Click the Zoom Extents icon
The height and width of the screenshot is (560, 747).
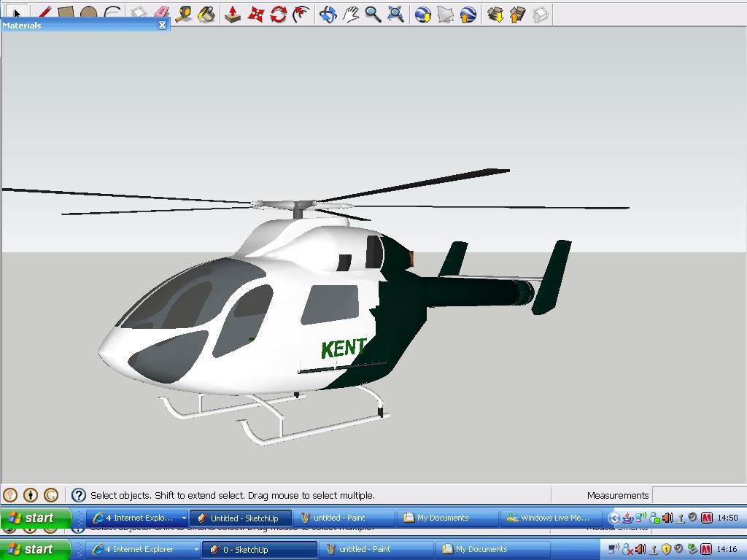[x=395, y=15]
